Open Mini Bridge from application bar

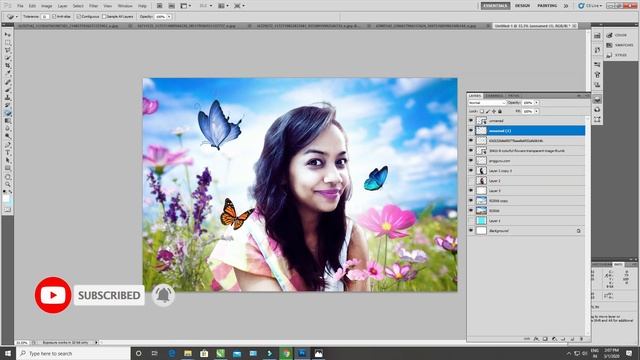coord(172,6)
